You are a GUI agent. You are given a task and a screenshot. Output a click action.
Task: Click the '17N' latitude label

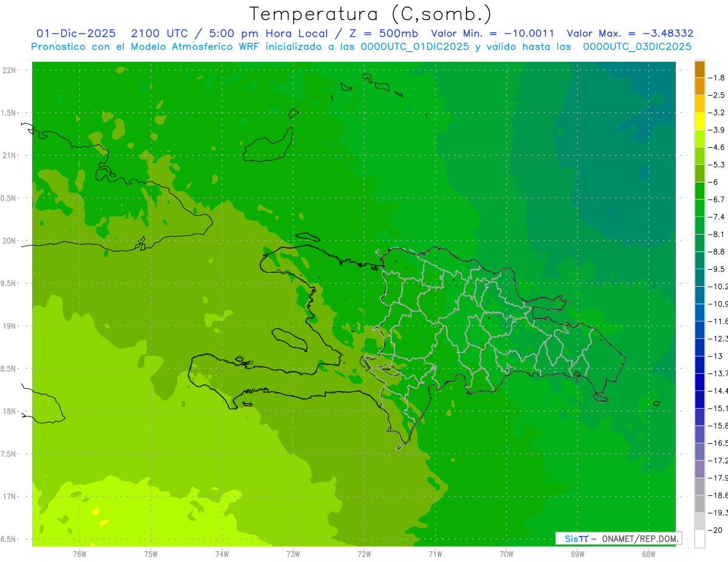tap(10, 497)
